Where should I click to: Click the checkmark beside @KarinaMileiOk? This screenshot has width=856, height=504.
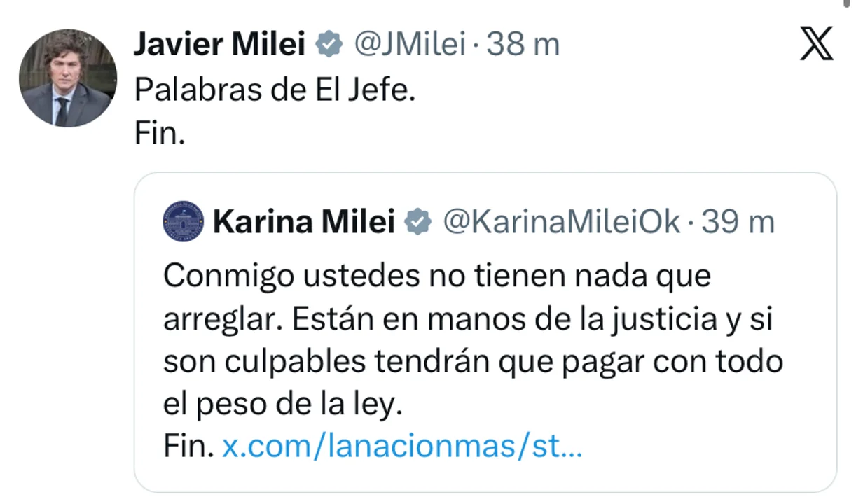419,223
